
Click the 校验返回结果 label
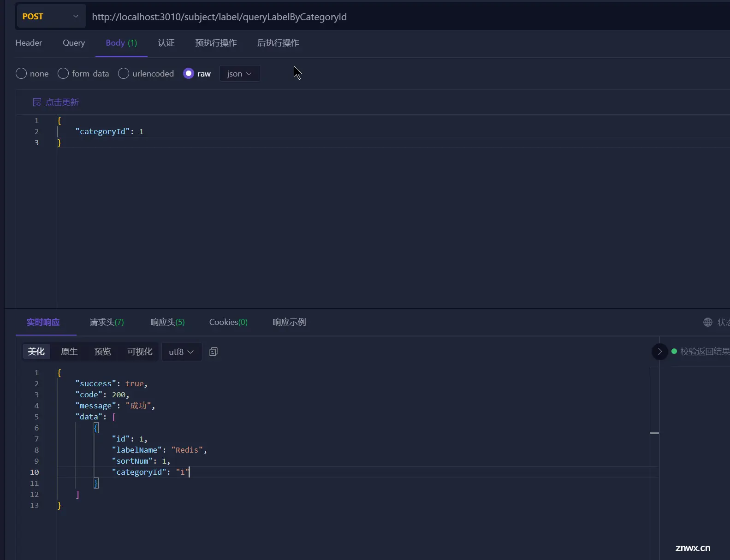(x=705, y=352)
